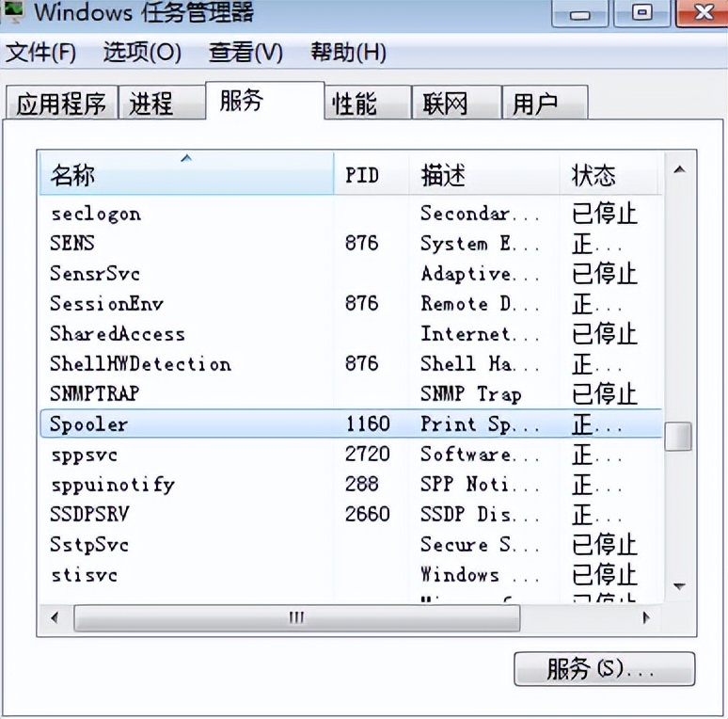Select the SessionEnv service row

351,304
